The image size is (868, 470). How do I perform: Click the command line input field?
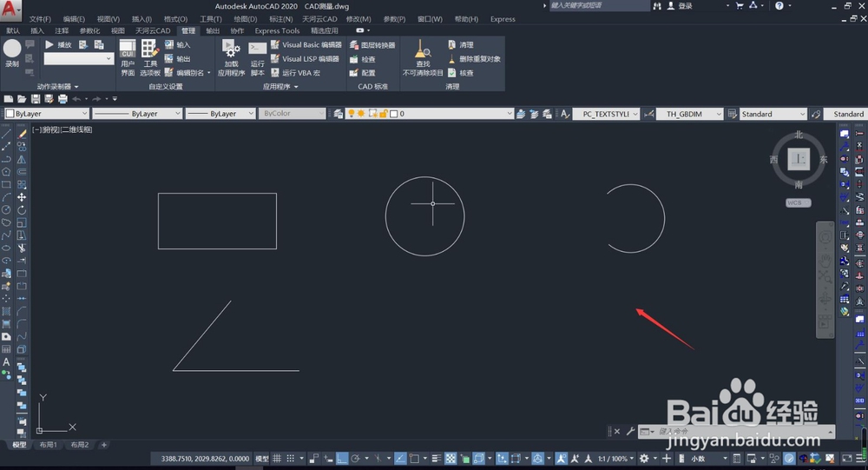(x=742, y=431)
